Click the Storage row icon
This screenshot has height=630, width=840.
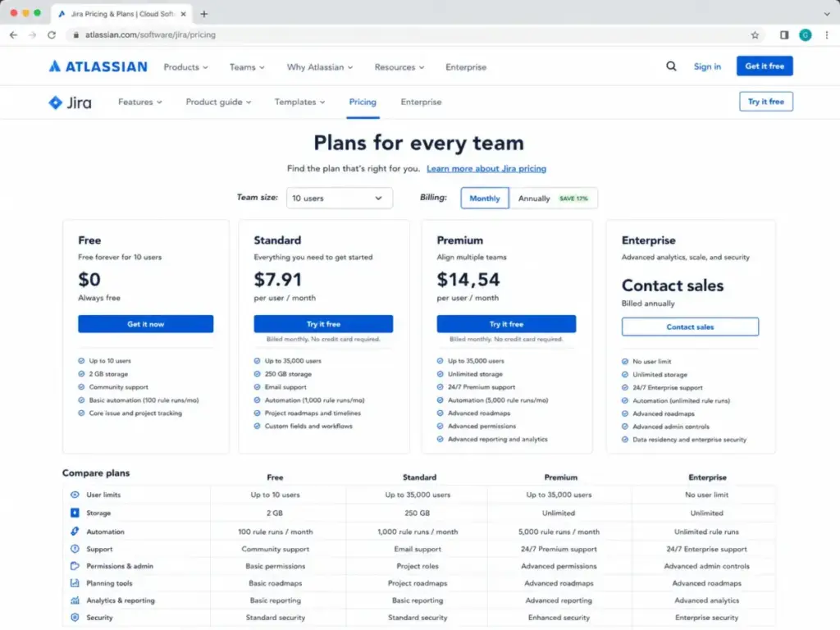[75, 513]
